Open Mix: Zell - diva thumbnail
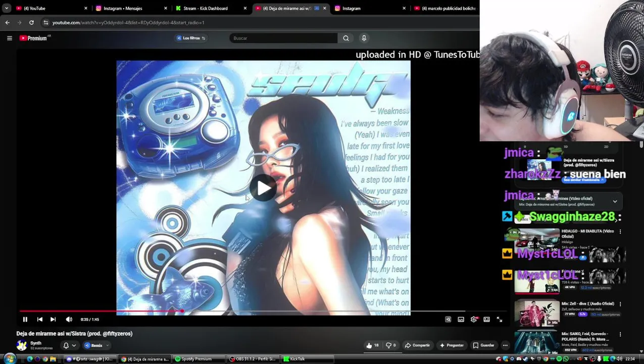This screenshot has width=644, height=364. [x=536, y=313]
